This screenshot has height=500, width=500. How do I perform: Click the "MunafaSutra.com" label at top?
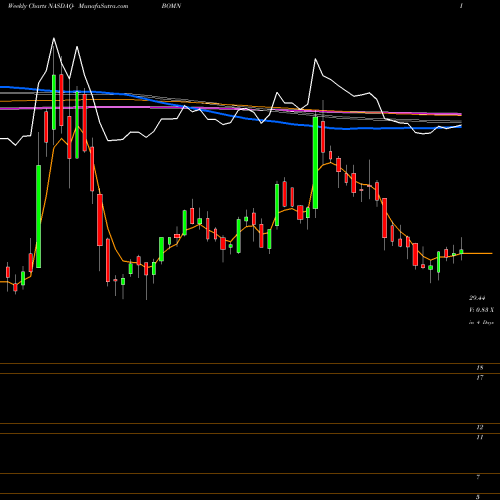pos(103,6)
